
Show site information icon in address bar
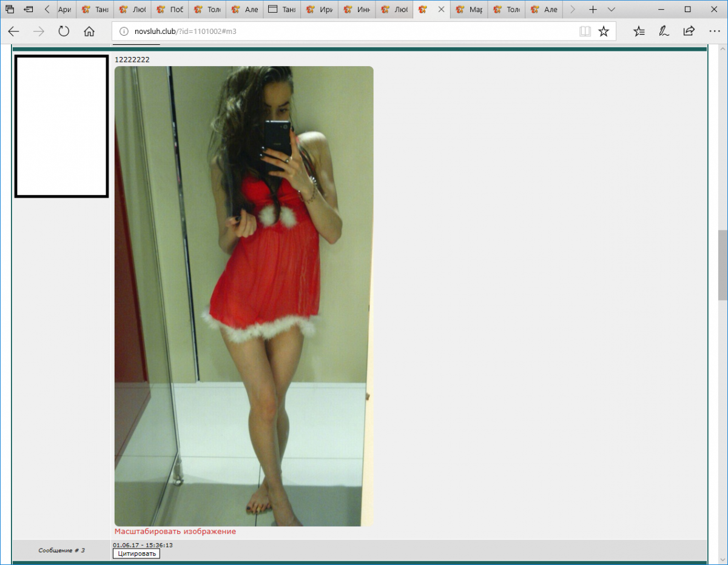(123, 32)
